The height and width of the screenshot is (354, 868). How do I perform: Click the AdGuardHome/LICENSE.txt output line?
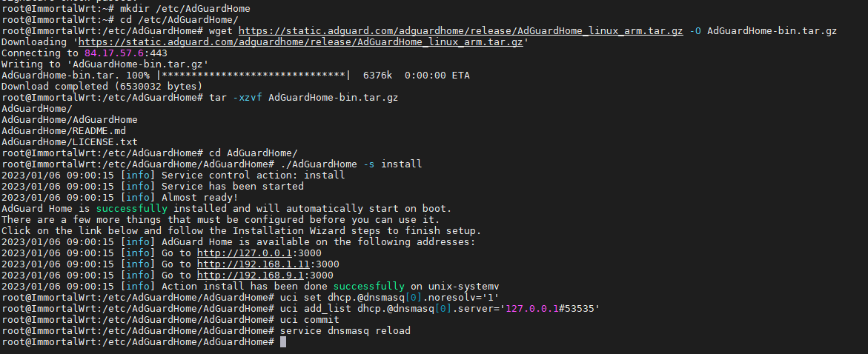(70, 142)
